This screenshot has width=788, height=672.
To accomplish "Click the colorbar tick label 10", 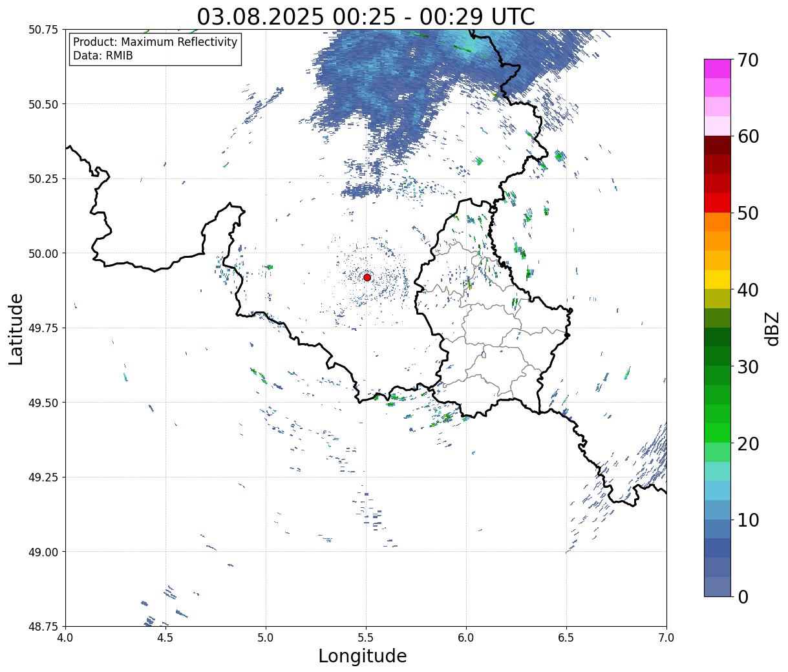I will pos(748,520).
